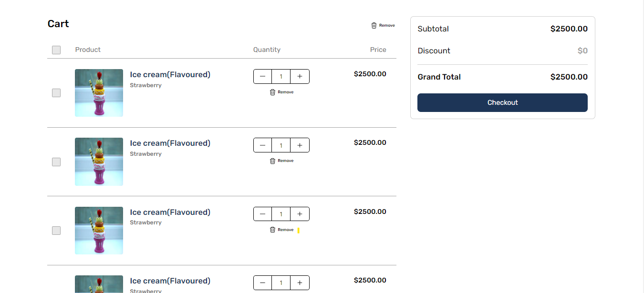The height and width of the screenshot is (293, 644).
Task: Click the second item's ice cream thumbnail
Action: click(99, 162)
